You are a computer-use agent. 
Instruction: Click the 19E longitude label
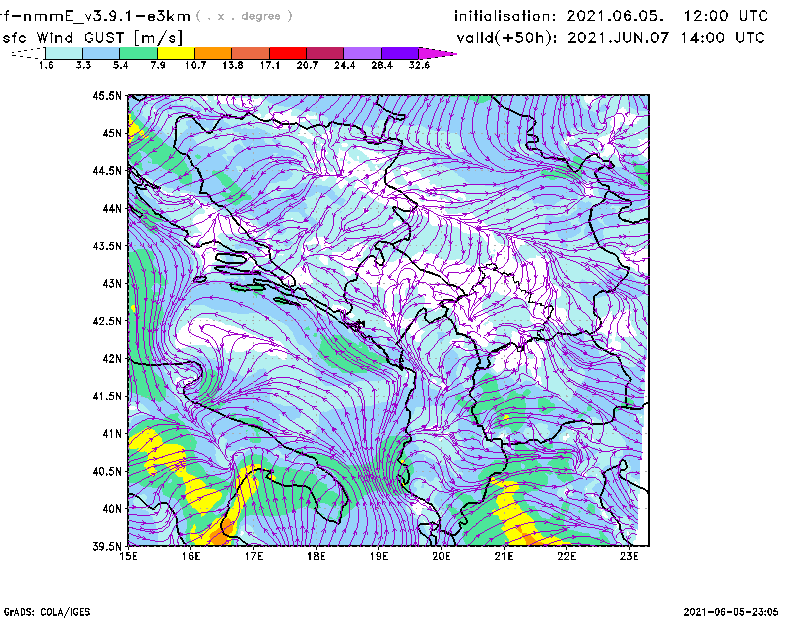pyautogui.click(x=379, y=556)
